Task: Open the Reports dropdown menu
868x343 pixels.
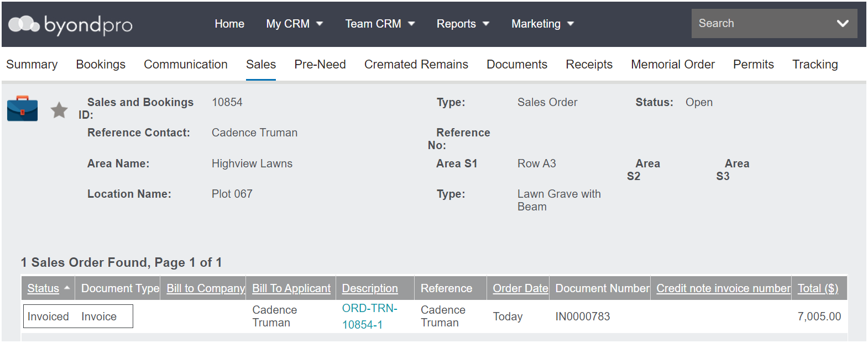Action: [x=463, y=24]
